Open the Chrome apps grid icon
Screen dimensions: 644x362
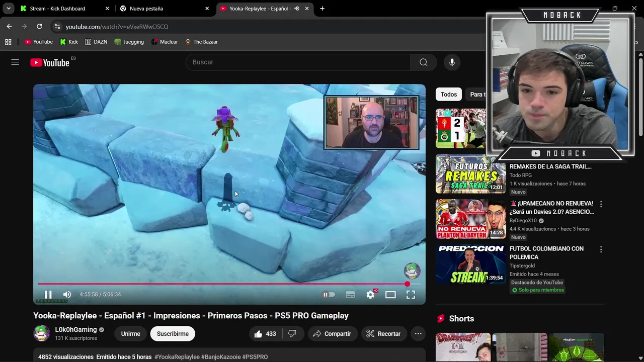(8, 42)
